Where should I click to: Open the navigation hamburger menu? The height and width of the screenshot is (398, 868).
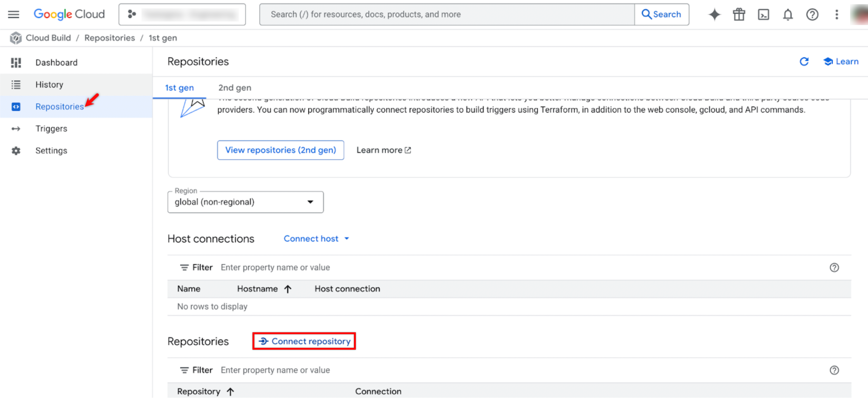coord(13,14)
